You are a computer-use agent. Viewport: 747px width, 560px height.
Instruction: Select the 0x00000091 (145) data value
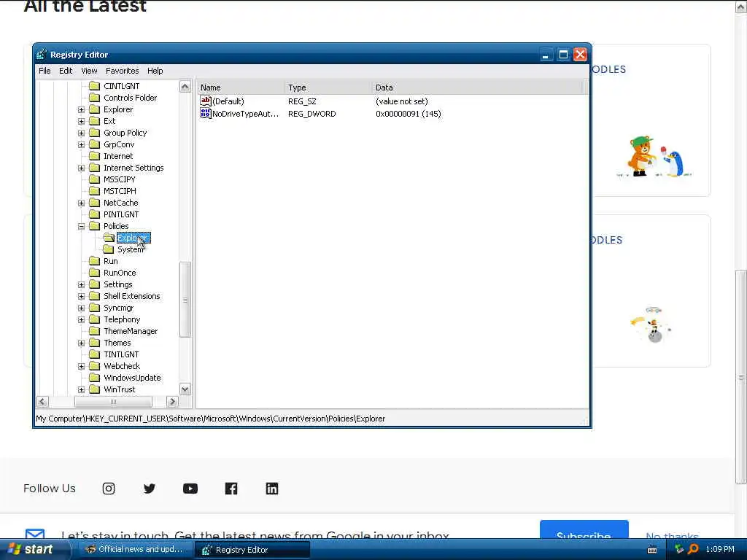(409, 114)
